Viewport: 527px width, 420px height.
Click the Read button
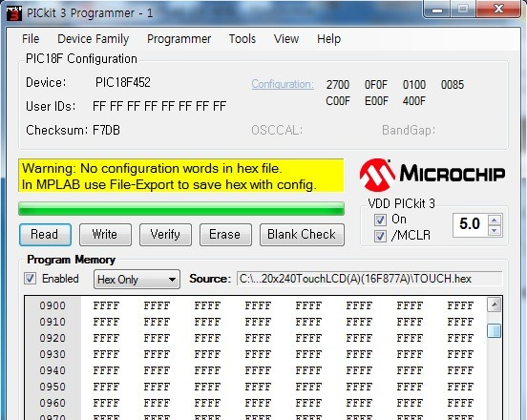45,235
